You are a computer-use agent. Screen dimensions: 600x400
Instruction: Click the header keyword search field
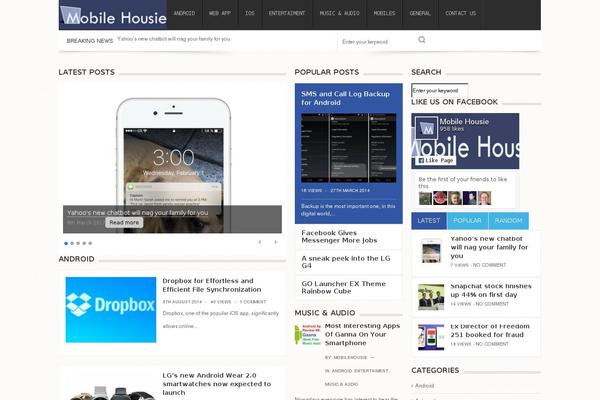point(377,42)
